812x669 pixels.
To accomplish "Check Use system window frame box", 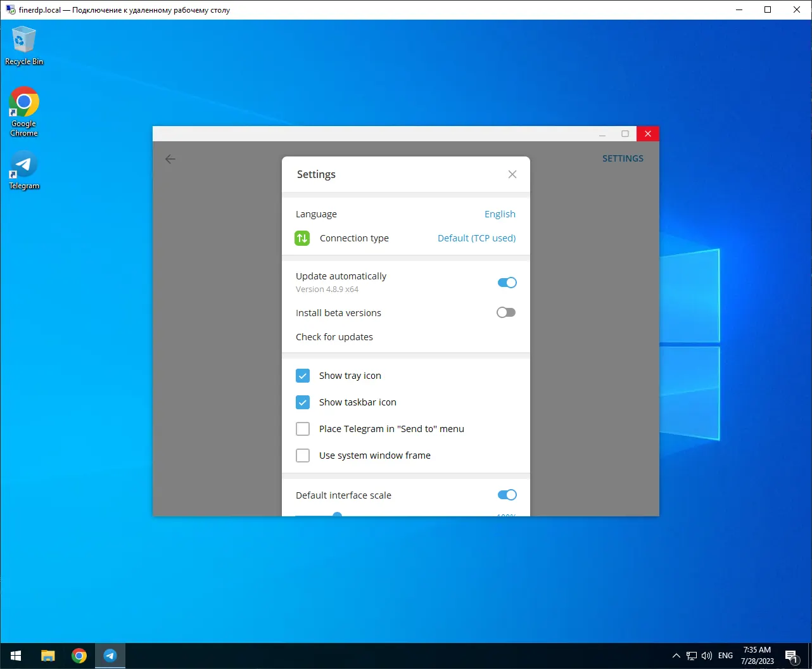I will (303, 456).
